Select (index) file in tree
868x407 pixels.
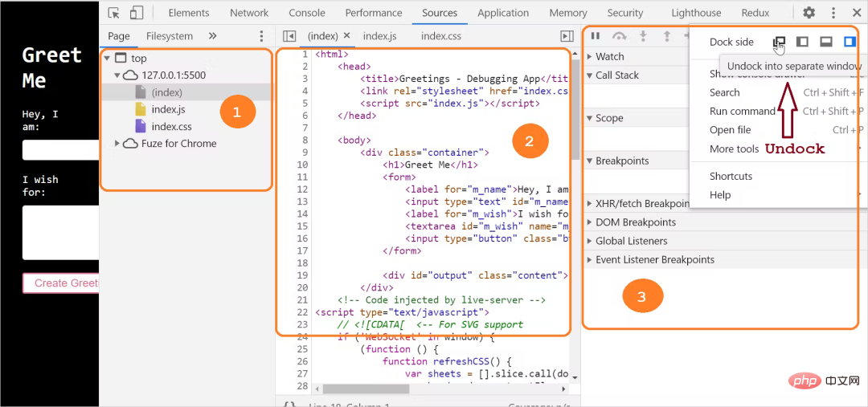pyautogui.click(x=166, y=92)
